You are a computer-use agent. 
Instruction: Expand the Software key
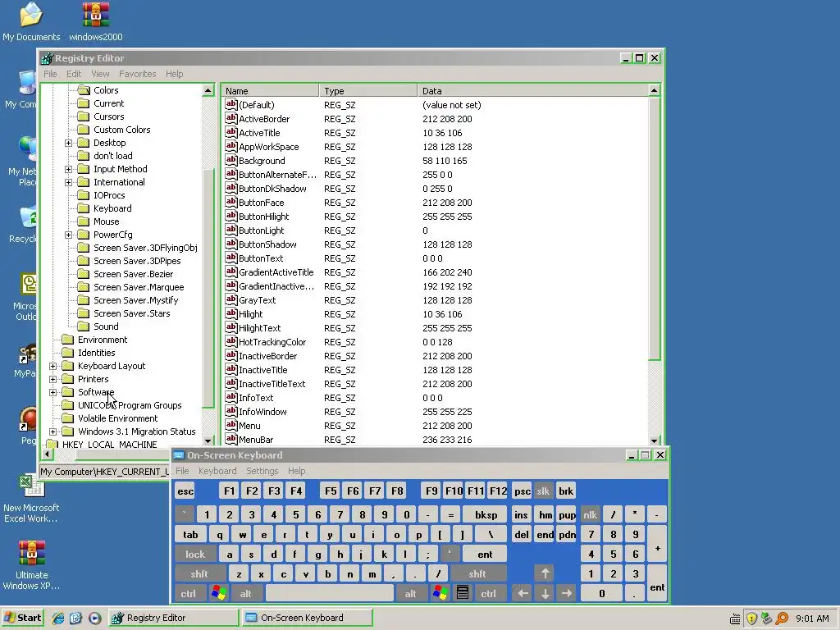tap(52, 392)
